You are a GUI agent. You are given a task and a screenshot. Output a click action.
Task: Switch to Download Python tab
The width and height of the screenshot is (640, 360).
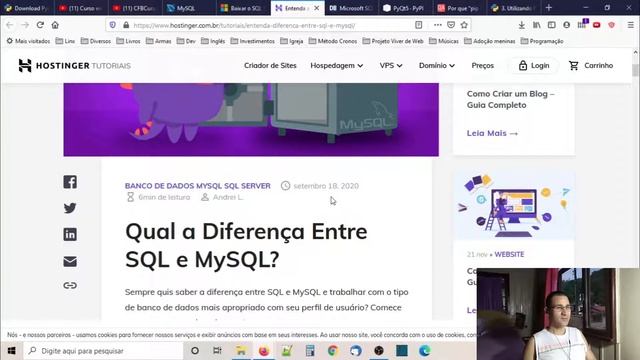pyautogui.click(x=27, y=8)
